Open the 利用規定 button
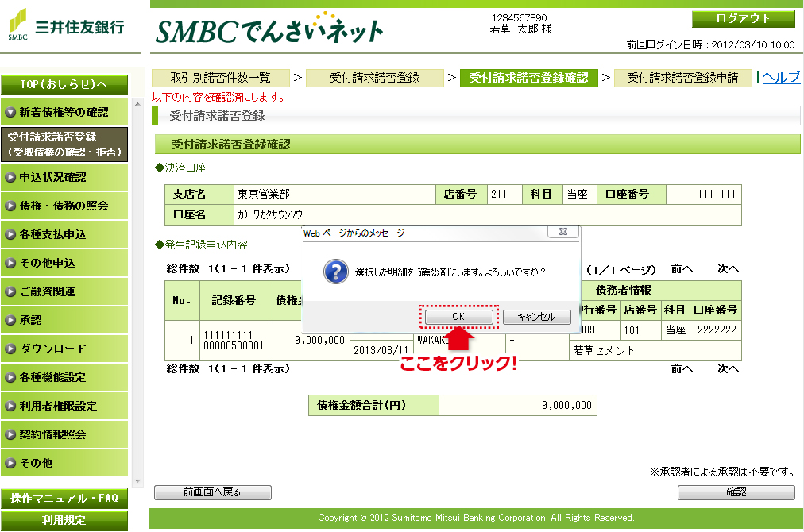 [x=64, y=521]
